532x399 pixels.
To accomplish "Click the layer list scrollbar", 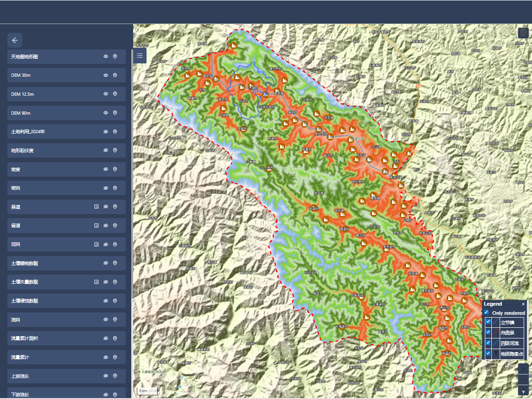I will 131,185.
